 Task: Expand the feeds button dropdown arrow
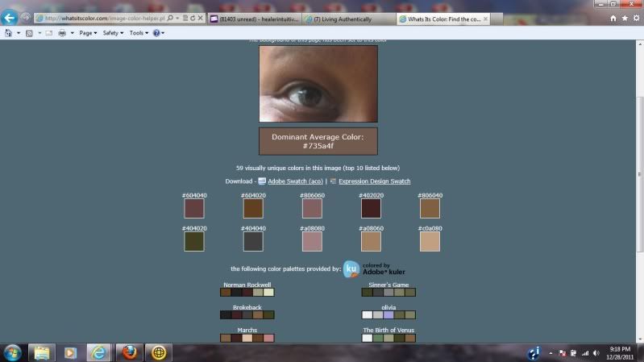(39, 33)
